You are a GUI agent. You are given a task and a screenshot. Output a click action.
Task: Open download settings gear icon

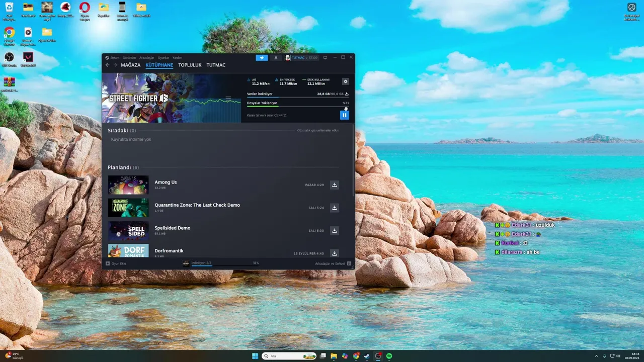(345, 81)
